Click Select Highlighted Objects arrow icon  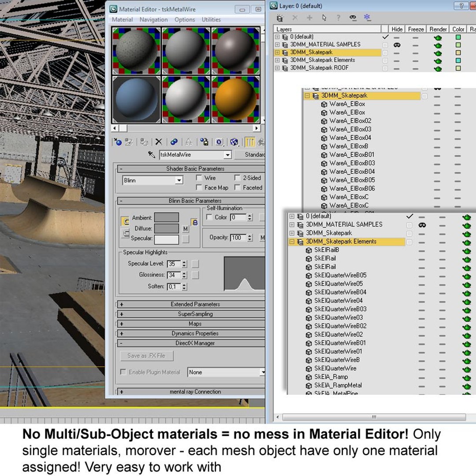(x=324, y=18)
